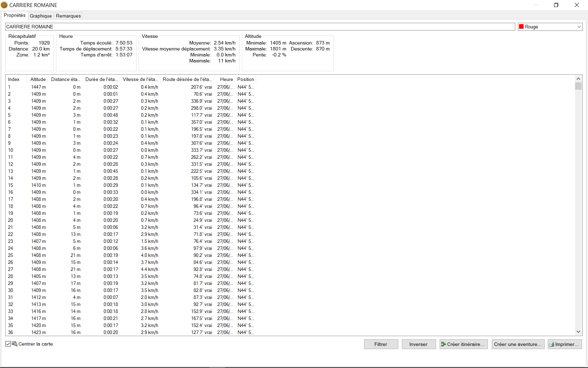Click the Points value 1929

coord(44,43)
